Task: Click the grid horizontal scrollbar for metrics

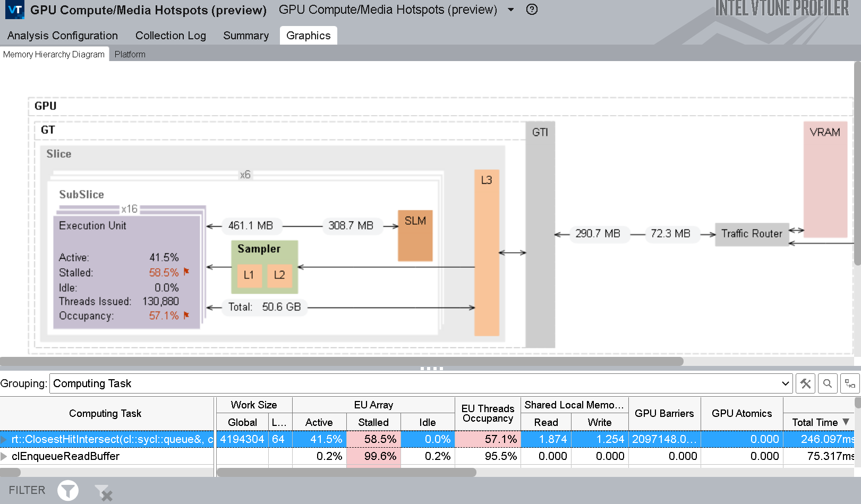Action: pyautogui.click(x=346, y=472)
